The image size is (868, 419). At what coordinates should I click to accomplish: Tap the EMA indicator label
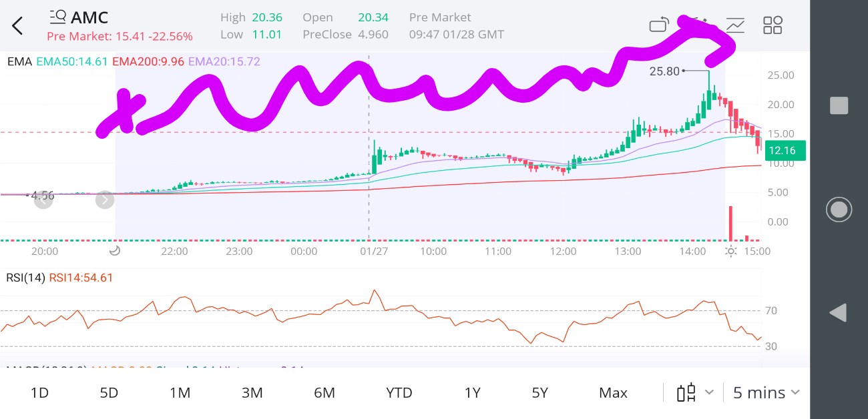click(x=19, y=61)
